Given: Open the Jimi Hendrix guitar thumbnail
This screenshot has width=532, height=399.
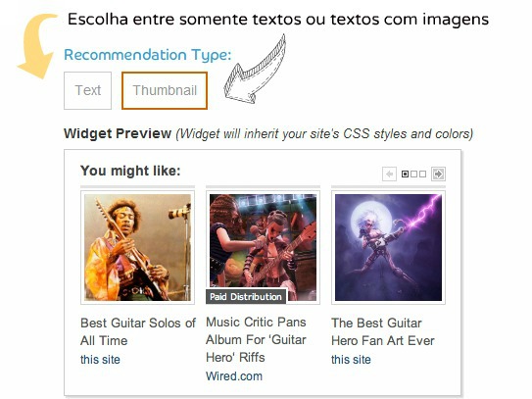Looking at the screenshot, I should click(138, 247).
